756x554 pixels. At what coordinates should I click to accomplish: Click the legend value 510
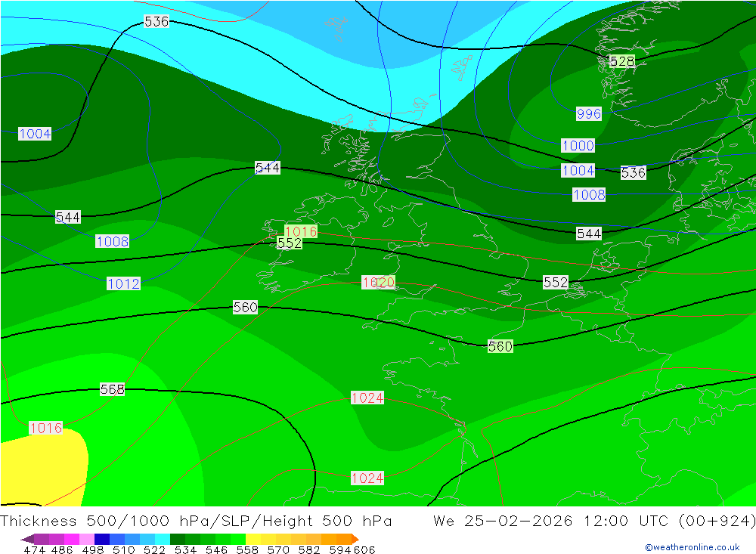pyautogui.click(x=123, y=549)
